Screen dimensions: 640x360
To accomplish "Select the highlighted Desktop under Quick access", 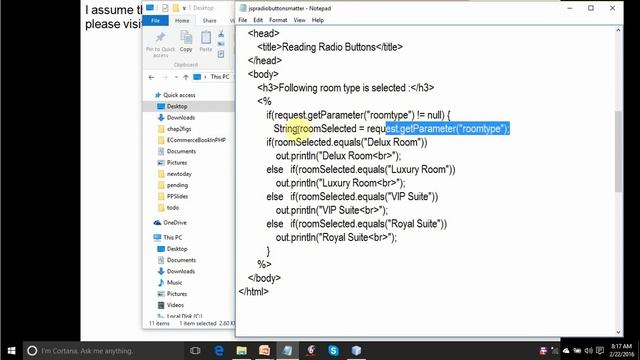I will coord(177,106).
